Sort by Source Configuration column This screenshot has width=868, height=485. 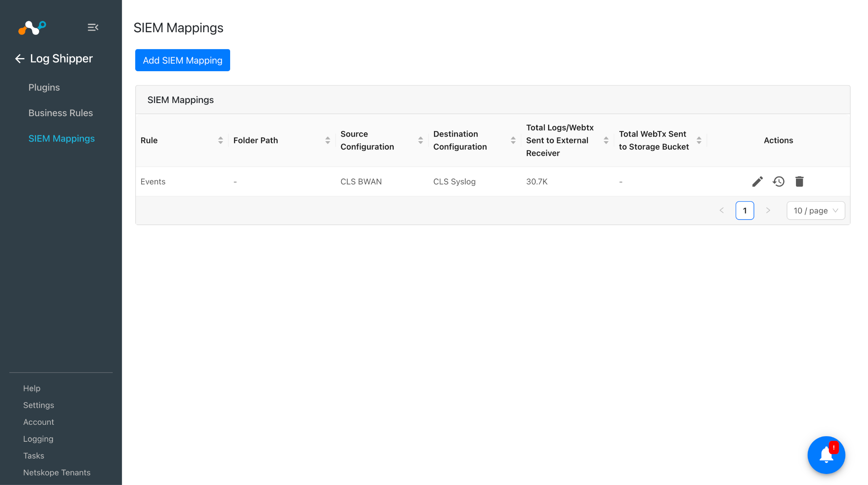pos(420,140)
